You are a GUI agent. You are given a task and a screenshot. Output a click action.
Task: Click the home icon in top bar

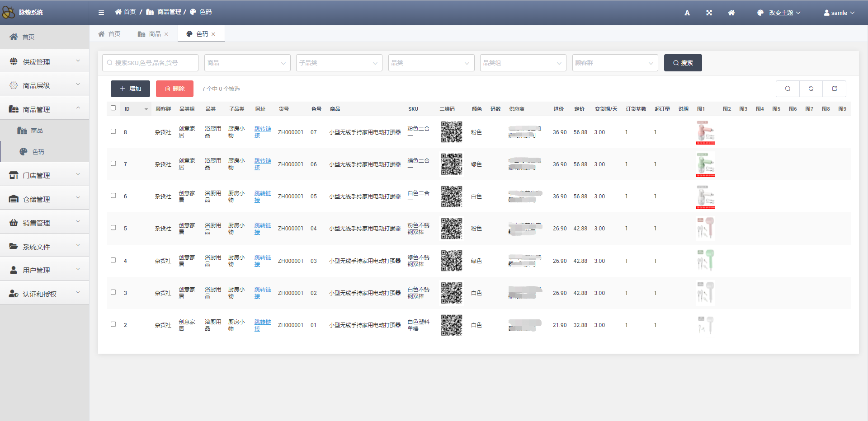731,13
